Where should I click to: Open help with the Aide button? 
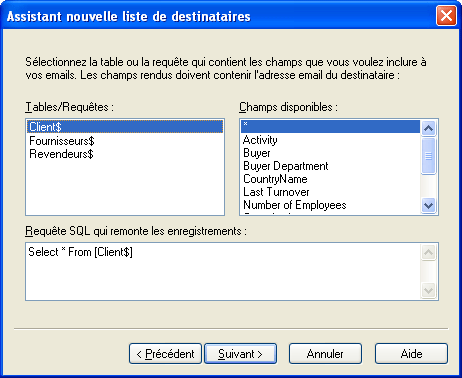coord(411,354)
